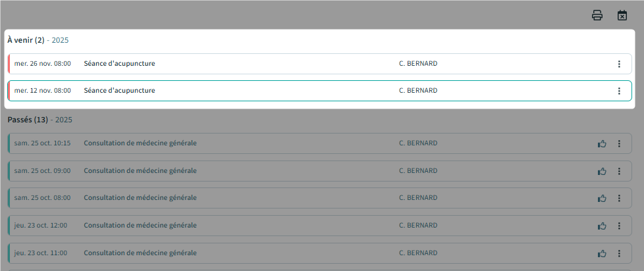Image resolution: width=644 pixels, height=271 pixels.
Task: Select the mer. 26 nov. acupuncture appointment
Action: point(263,64)
